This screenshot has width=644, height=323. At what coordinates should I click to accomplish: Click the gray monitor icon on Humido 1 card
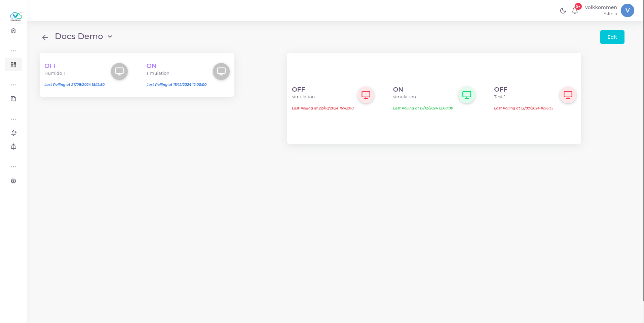119,71
